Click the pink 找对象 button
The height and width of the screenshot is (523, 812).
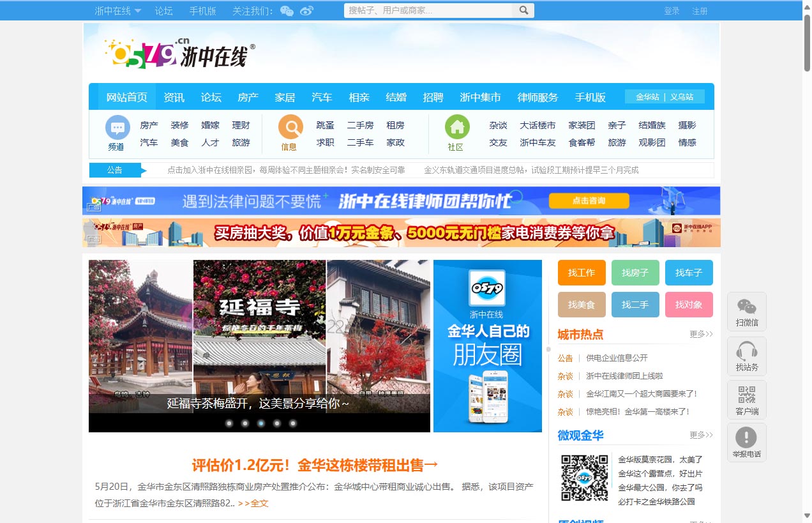click(689, 305)
